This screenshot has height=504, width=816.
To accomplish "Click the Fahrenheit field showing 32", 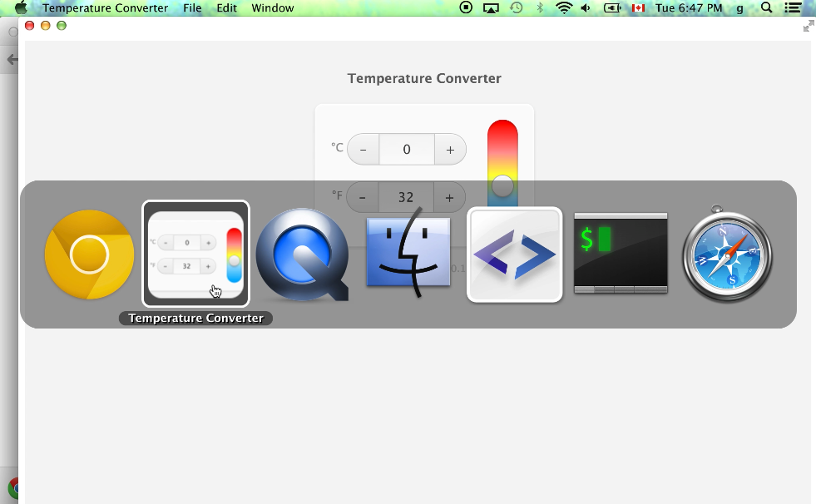I will click(x=406, y=198).
